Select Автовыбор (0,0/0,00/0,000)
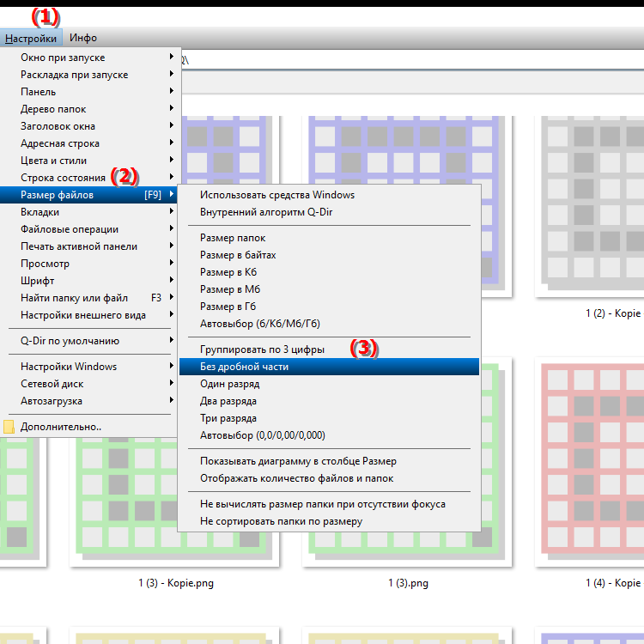 point(329,435)
